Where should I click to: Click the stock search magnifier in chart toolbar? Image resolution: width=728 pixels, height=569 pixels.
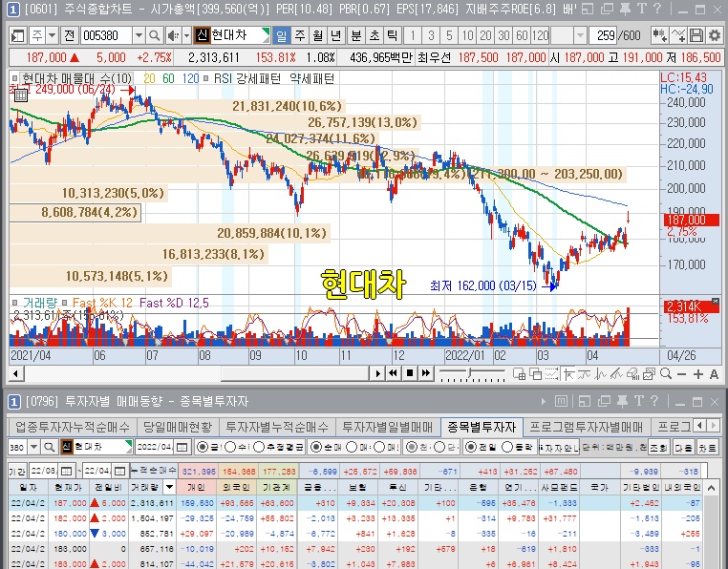[x=154, y=35]
